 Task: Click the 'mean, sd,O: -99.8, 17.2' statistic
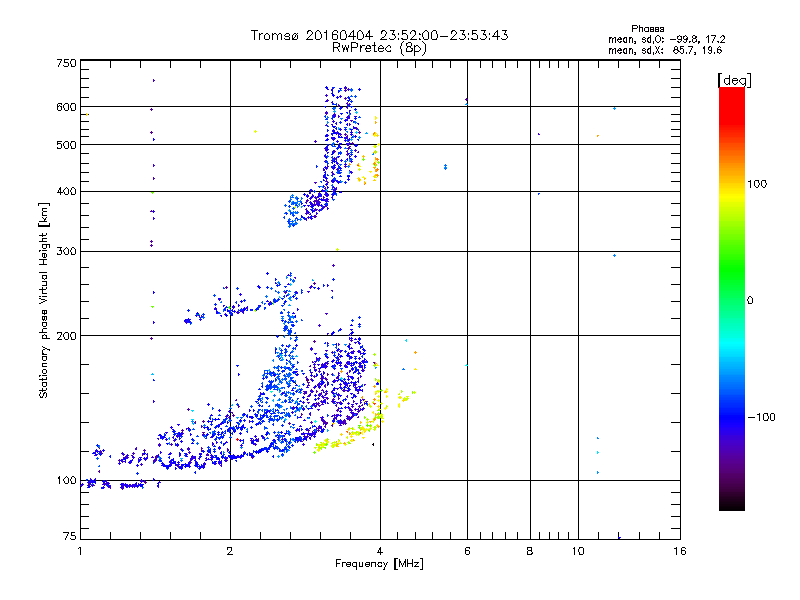point(666,39)
